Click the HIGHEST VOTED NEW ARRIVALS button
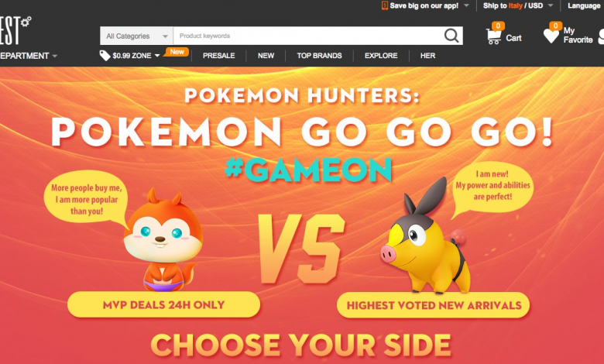This screenshot has height=364, width=604. (434, 305)
